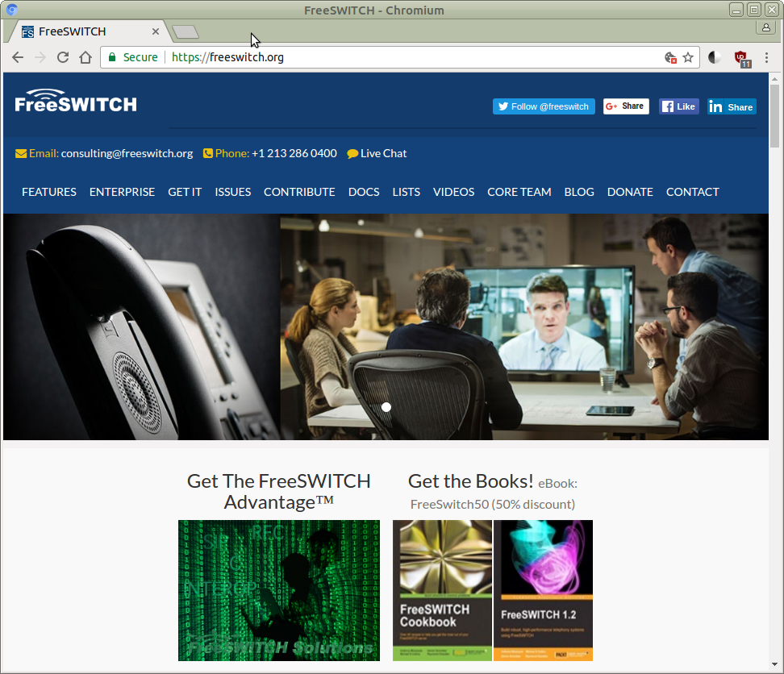Select DOCS in the navigation bar

tap(364, 192)
